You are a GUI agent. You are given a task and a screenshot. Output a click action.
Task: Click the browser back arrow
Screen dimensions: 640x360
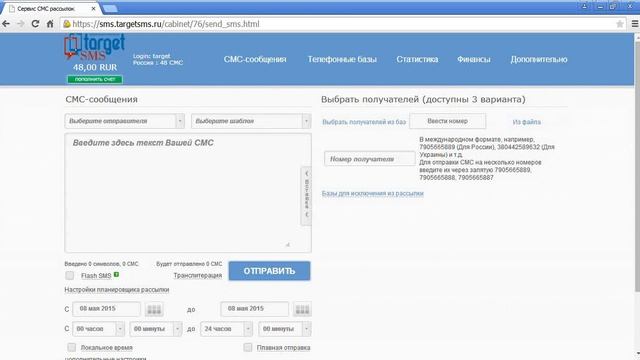tap(6, 24)
